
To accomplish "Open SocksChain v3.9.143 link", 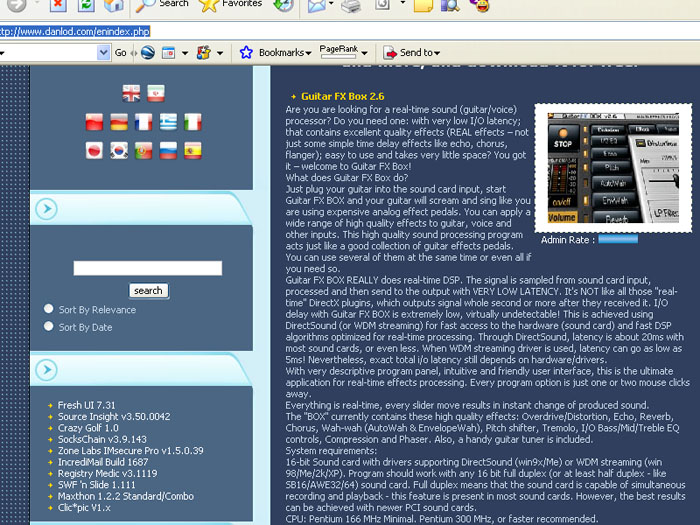I will [x=102, y=439].
